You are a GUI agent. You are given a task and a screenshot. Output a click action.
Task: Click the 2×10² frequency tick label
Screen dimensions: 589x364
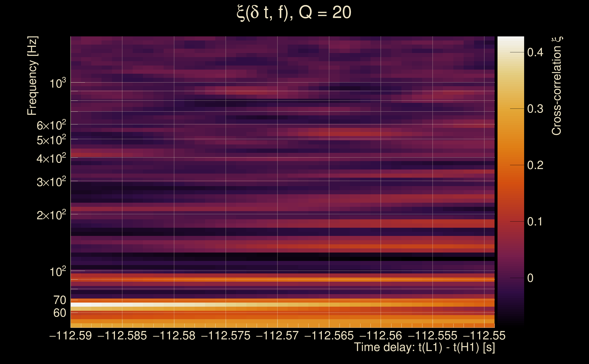[51, 215]
